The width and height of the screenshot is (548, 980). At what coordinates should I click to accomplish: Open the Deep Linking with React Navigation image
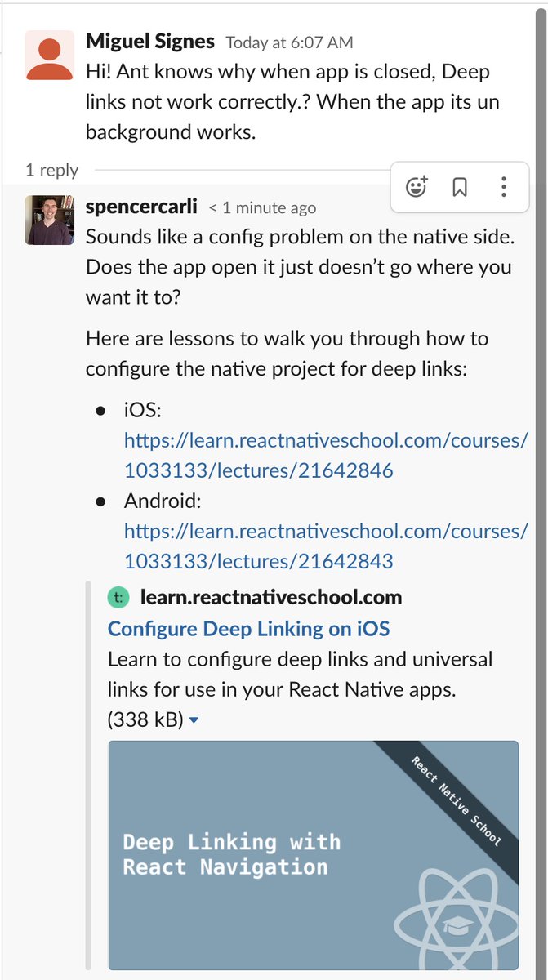tap(313, 854)
